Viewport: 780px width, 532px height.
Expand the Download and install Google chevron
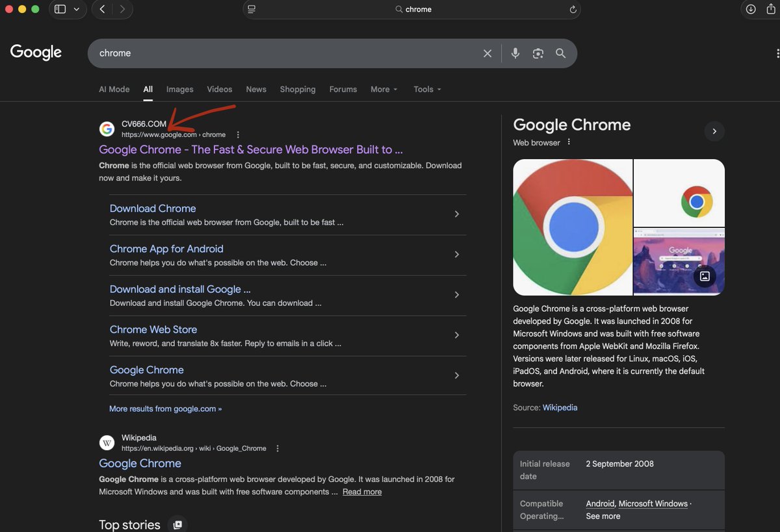click(457, 294)
